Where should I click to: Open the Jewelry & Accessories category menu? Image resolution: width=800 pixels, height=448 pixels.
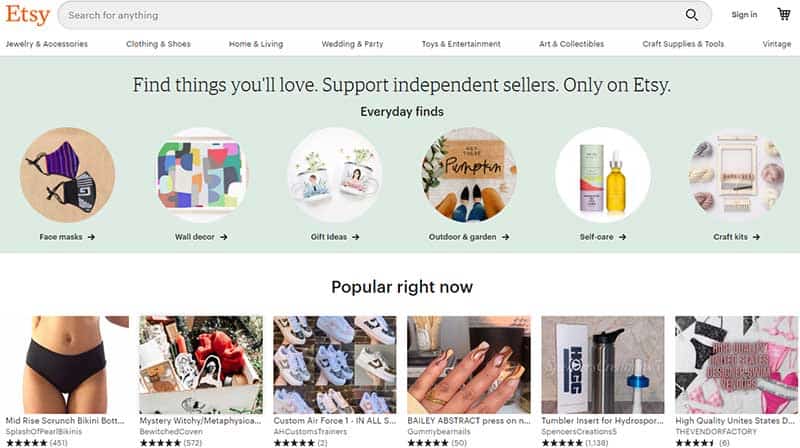coord(46,44)
